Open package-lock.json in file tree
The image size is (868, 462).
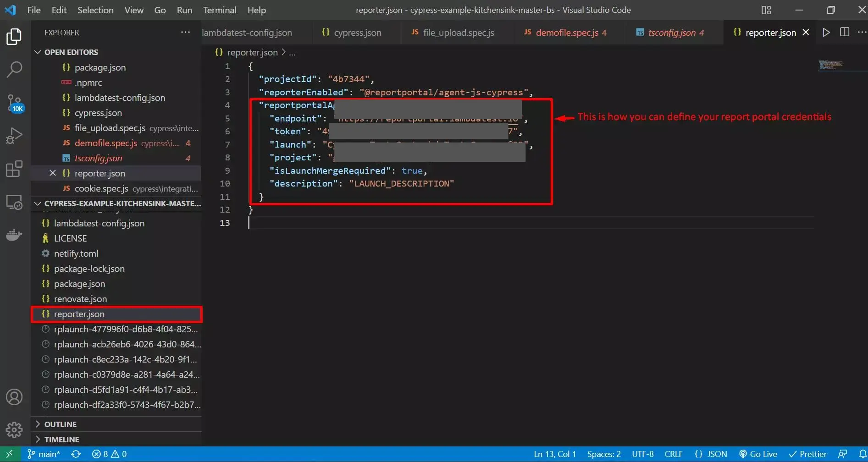pyautogui.click(x=89, y=269)
